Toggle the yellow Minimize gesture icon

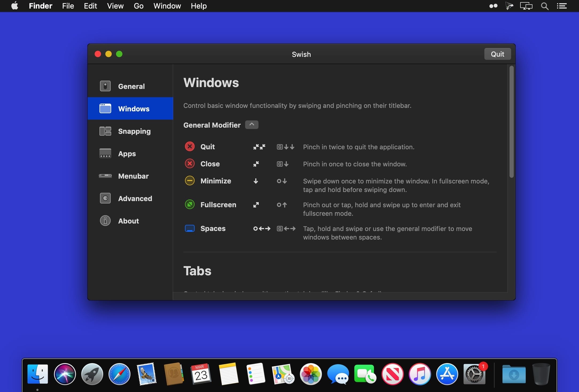point(190,181)
